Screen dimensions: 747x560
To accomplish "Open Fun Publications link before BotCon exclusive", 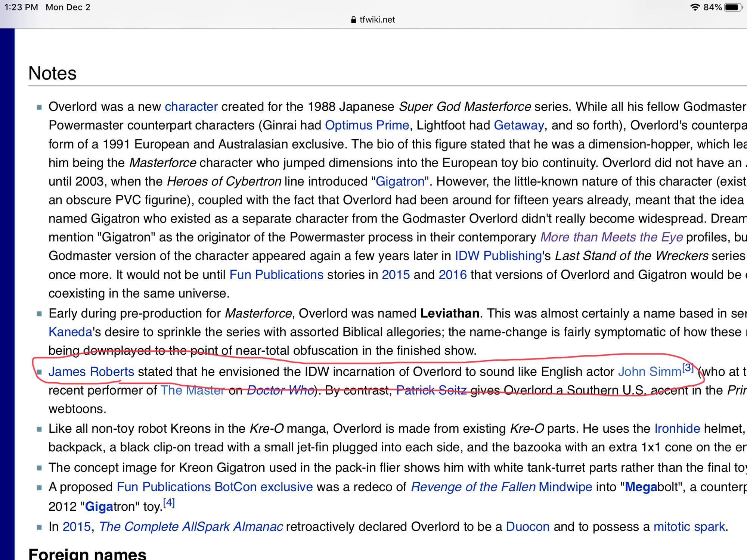I will (x=164, y=487).
